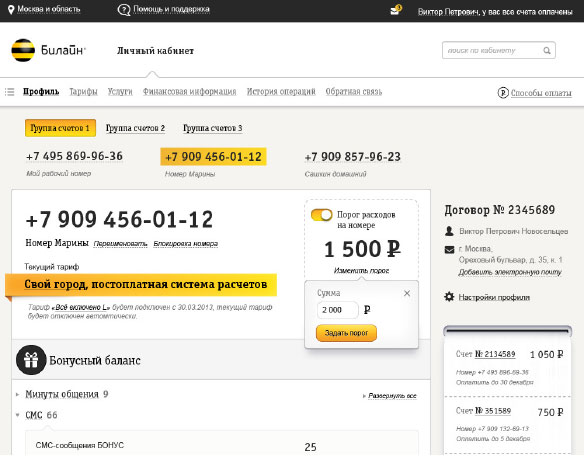This screenshot has height=456, width=584.
Task: Select number +7 909 857-96-23
Action: coord(353,157)
